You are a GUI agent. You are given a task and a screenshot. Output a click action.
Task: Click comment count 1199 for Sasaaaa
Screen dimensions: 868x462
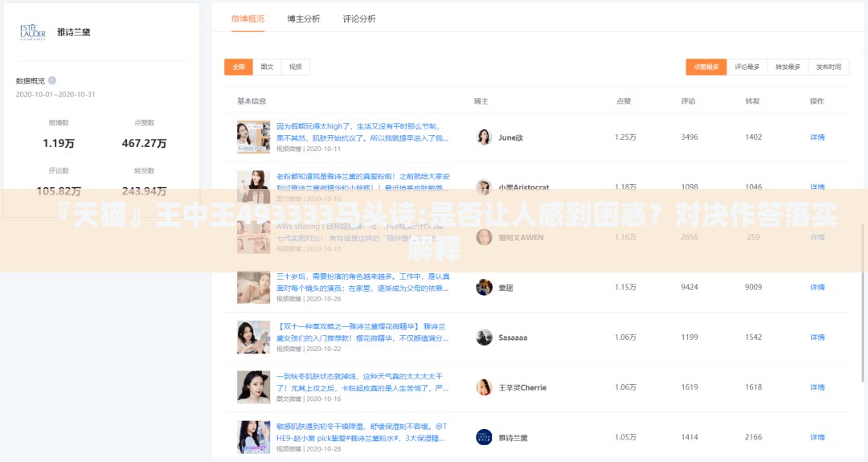(x=690, y=337)
